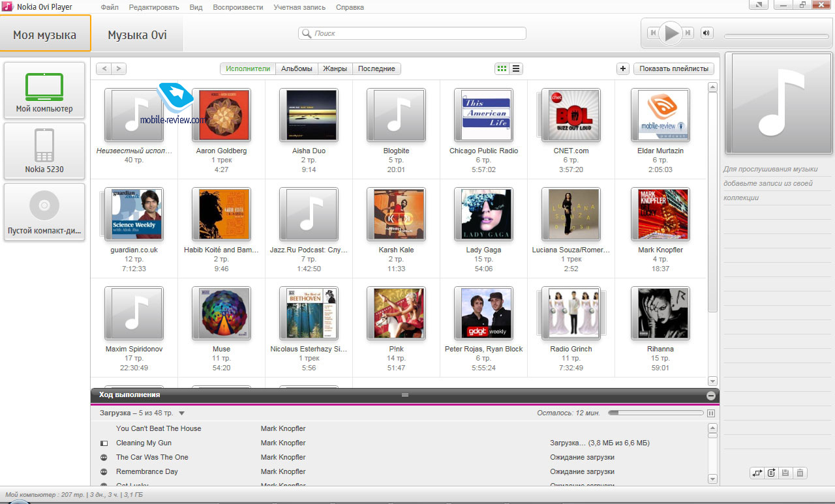The image size is (835, 504).
Task: Pause the download queue
Action: pyautogui.click(x=711, y=413)
